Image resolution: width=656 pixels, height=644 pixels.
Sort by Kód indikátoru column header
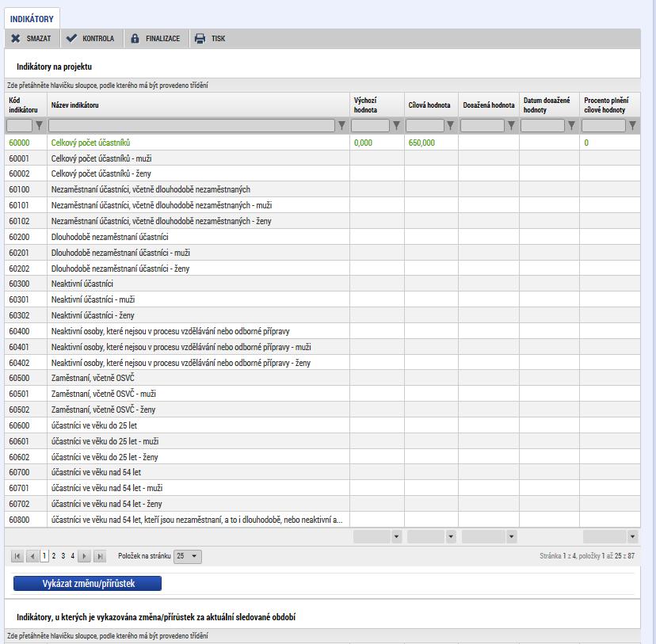[x=25, y=105]
